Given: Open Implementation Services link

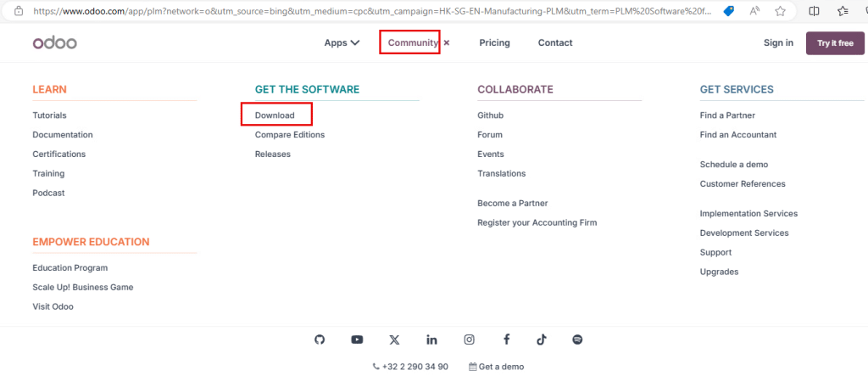Looking at the screenshot, I should pyautogui.click(x=749, y=214).
